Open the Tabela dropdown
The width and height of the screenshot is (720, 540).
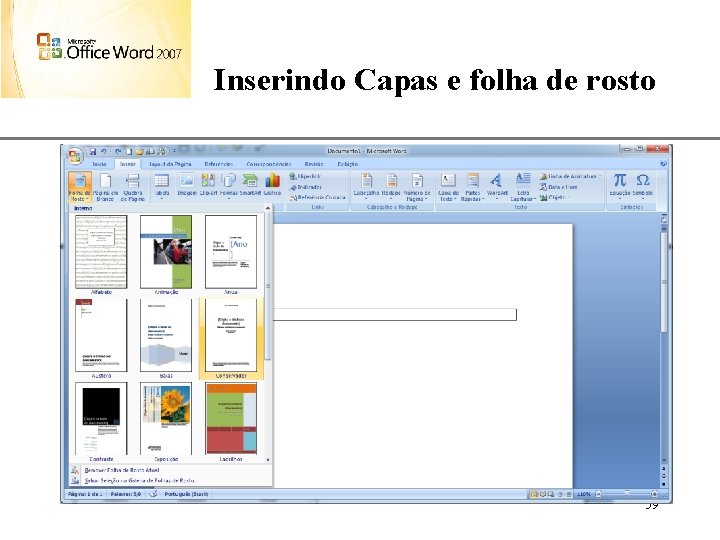(x=162, y=186)
